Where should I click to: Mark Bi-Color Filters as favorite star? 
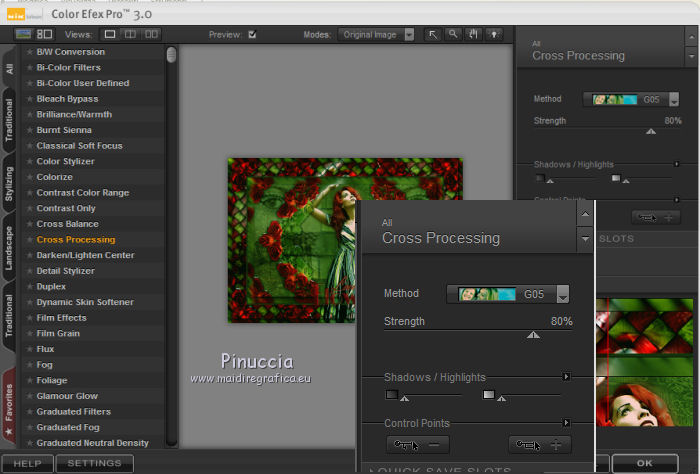point(29,68)
